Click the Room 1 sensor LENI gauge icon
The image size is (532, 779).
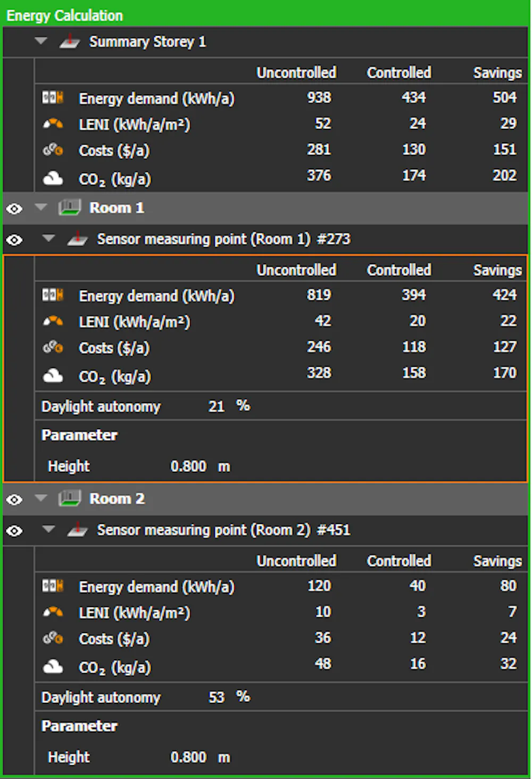coord(53,321)
